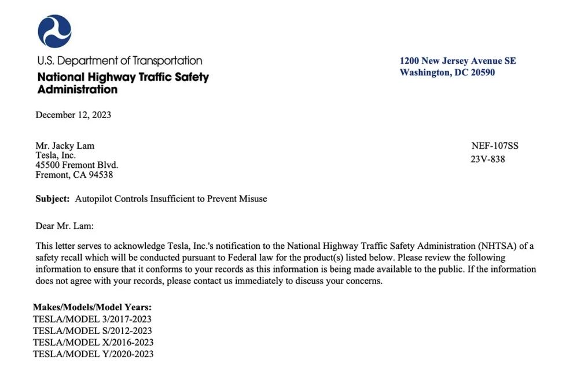Click the recall number 23V-838

pos(488,159)
